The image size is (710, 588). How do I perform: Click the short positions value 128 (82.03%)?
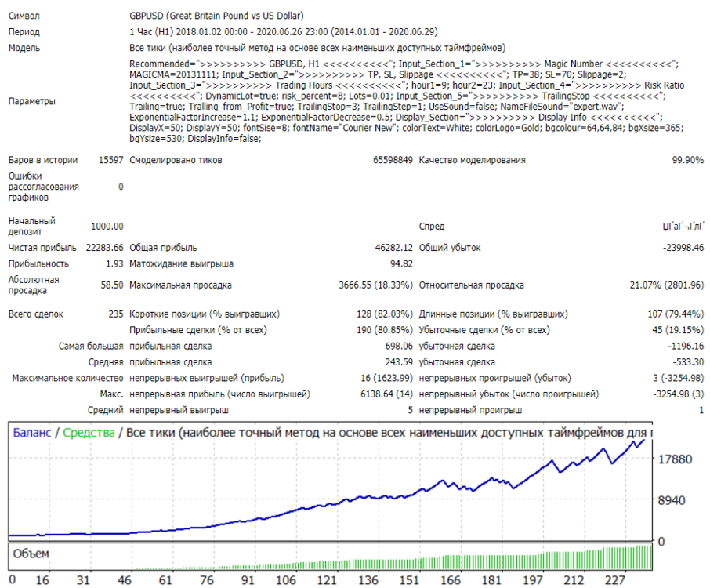[x=385, y=314]
